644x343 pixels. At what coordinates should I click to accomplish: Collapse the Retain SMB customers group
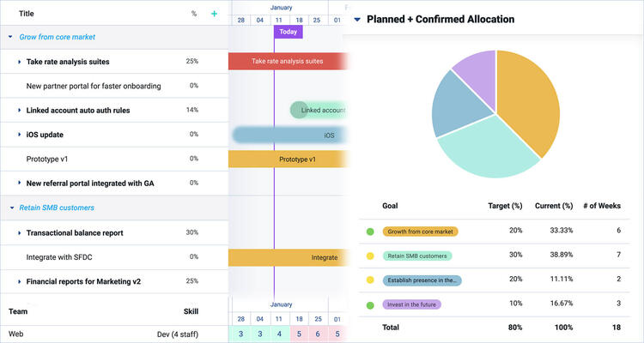pyautogui.click(x=9, y=208)
